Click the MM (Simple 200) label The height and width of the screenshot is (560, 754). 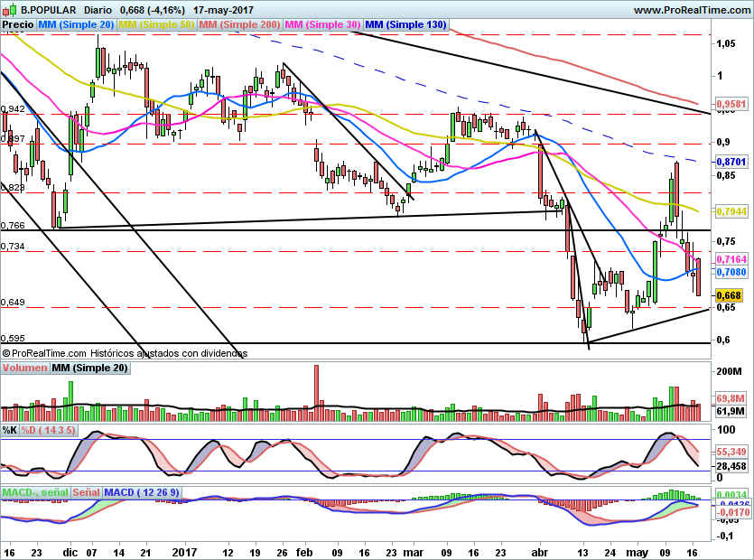[x=239, y=24]
